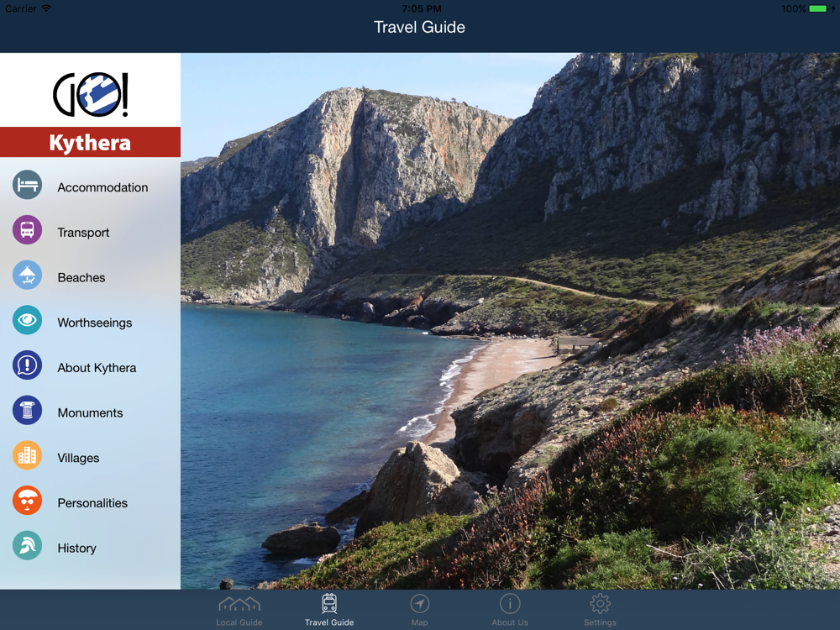Select the Worthseeings label
This screenshot has width=840, height=630.
[x=95, y=323]
